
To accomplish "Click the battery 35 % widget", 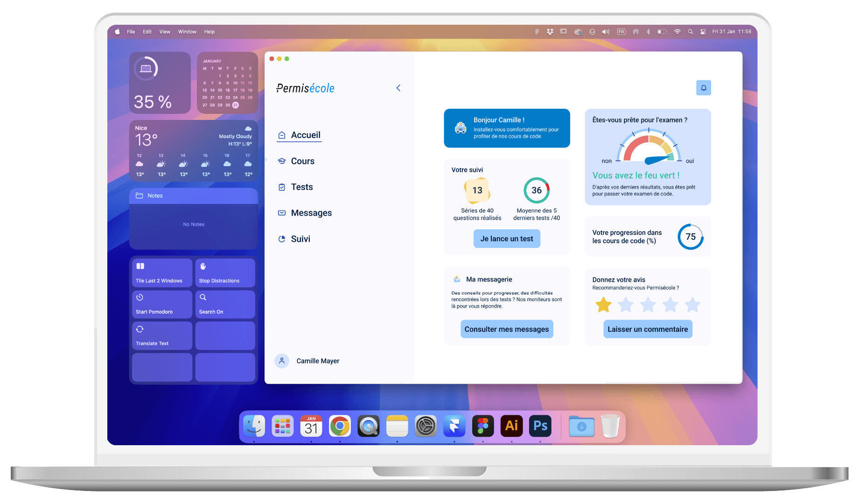I will point(160,83).
